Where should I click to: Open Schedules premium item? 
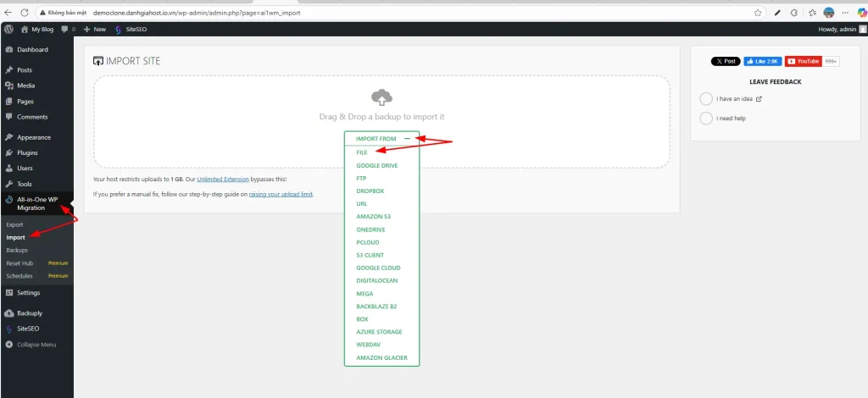coord(36,276)
